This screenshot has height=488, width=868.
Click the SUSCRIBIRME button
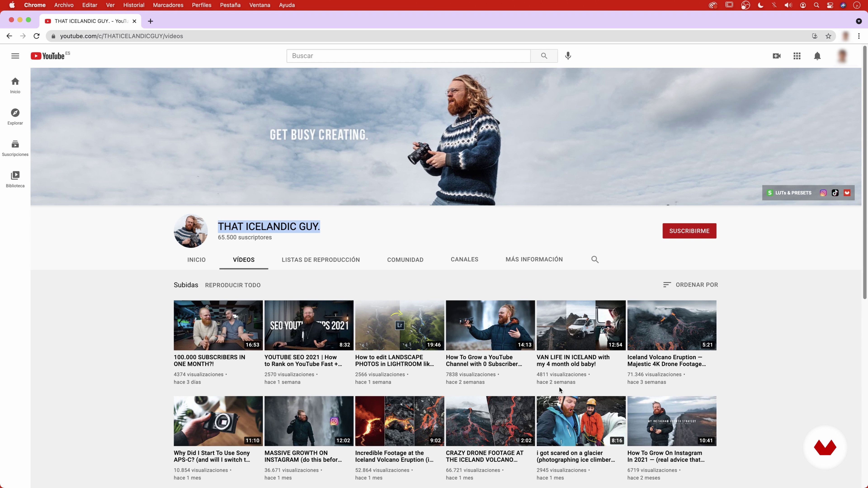[689, 231]
